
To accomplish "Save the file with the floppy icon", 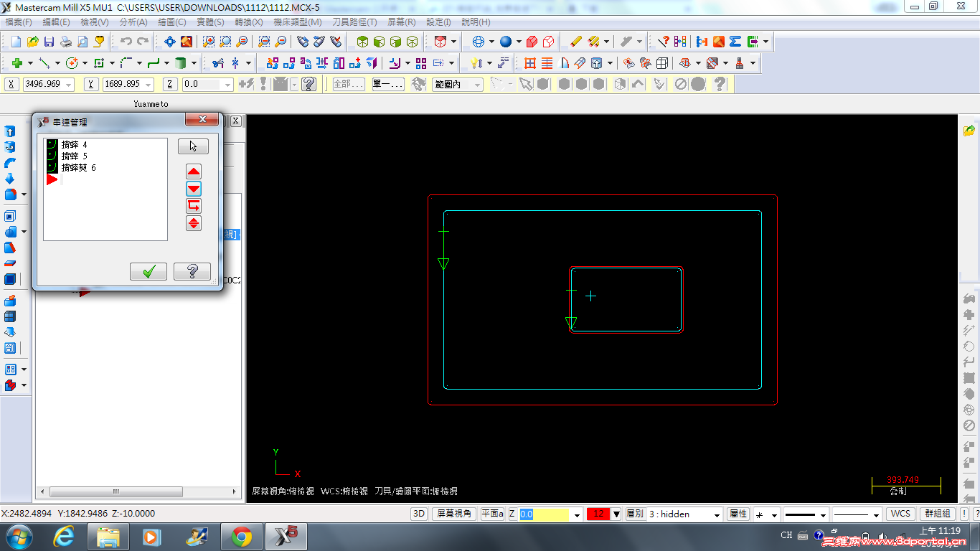I will [49, 42].
